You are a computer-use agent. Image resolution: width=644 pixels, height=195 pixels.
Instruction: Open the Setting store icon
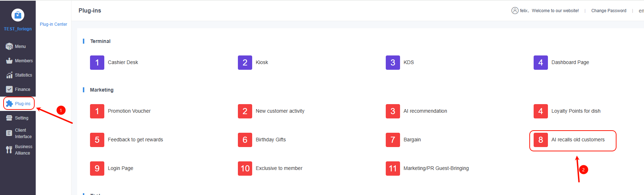coord(9,118)
